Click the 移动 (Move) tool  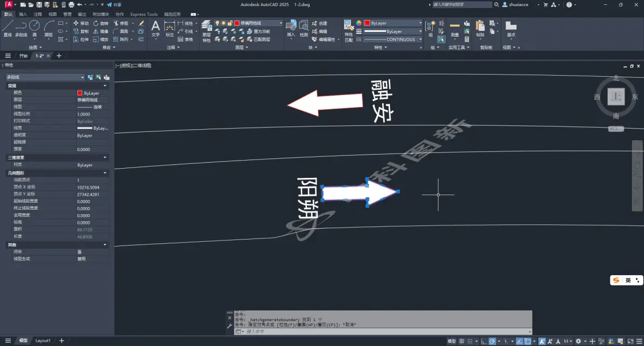(x=81, y=23)
